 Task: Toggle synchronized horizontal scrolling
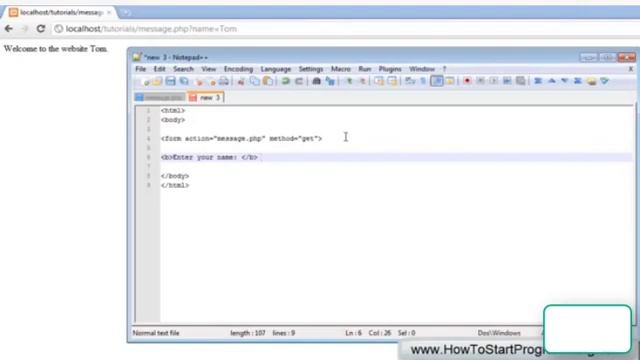(392, 81)
